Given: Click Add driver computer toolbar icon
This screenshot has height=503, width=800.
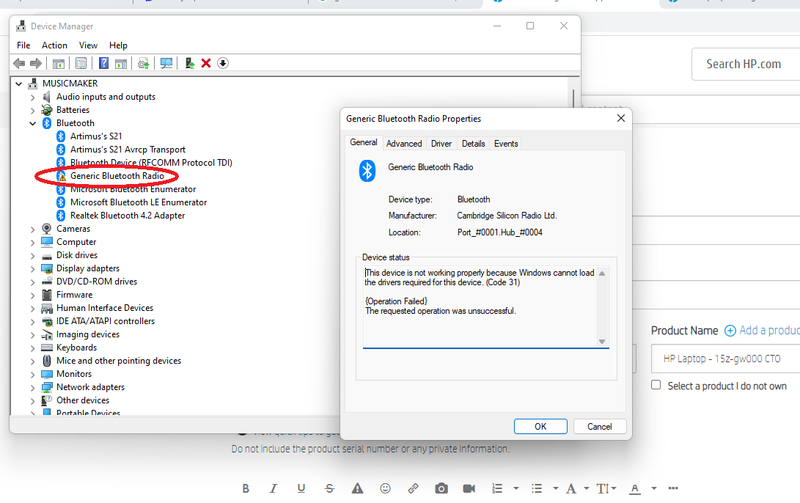Looking at the screenshot, I should 189,63.
